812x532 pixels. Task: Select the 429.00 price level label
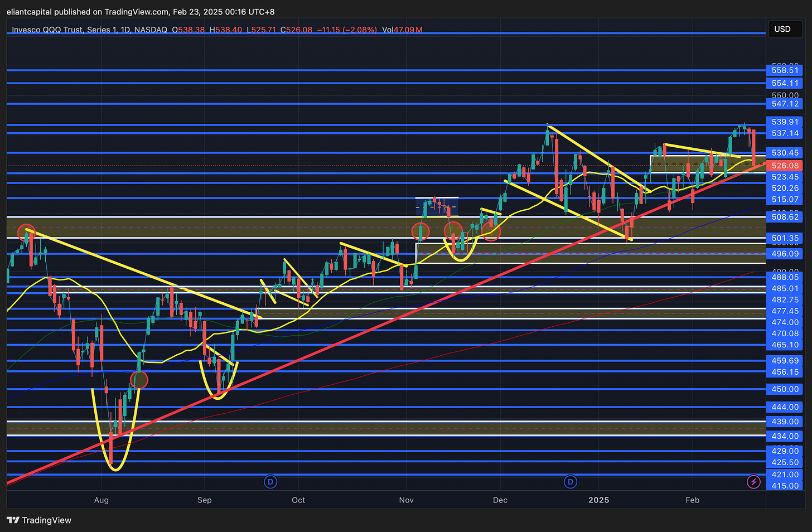pos(785,451)
